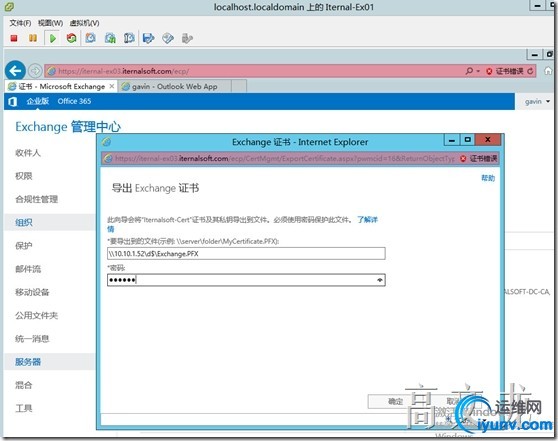Image resolution: width=558 pixels, height=441 pixels.
Task: Select 收件人 in the left navigation
Action: pos(28,153)
